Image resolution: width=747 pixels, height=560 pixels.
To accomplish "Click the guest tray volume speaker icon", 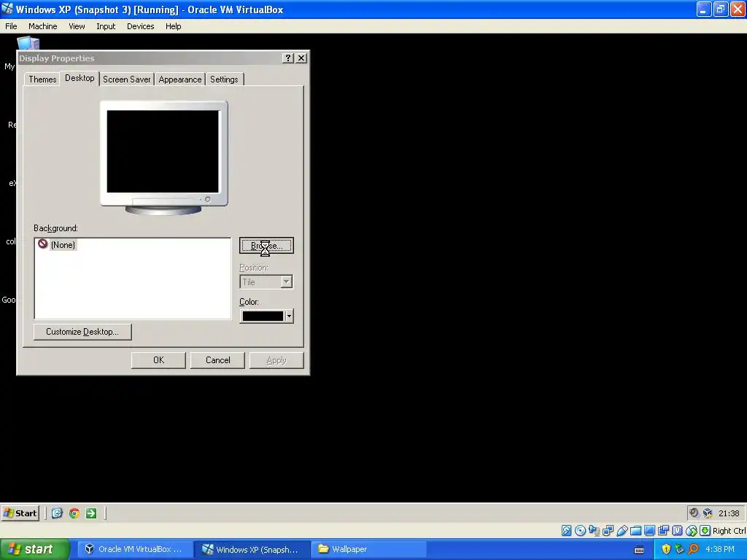I will pyautogui.click(x=694, y=513).
